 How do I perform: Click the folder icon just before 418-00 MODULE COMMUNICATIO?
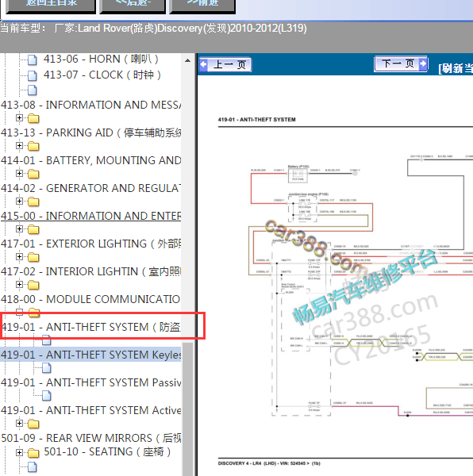point(33,285)
